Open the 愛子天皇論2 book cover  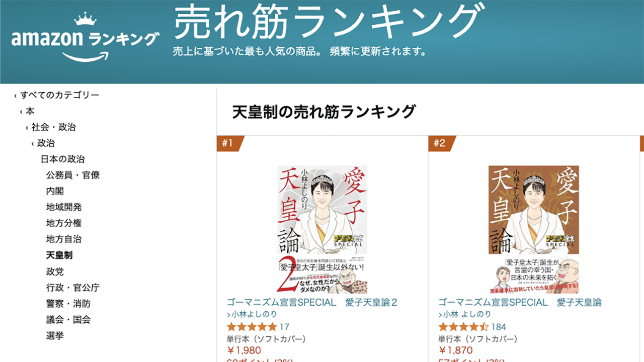pos(322,229)
